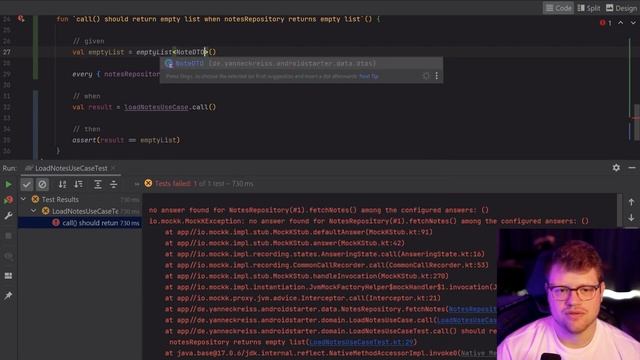Select the Test Results root row

click(80, 199)
